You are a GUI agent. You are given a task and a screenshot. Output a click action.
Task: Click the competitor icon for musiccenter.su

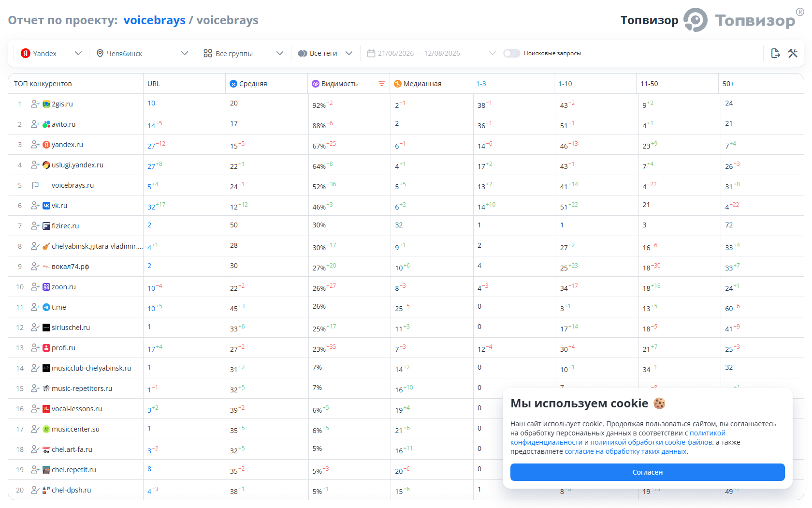[35, 429]
